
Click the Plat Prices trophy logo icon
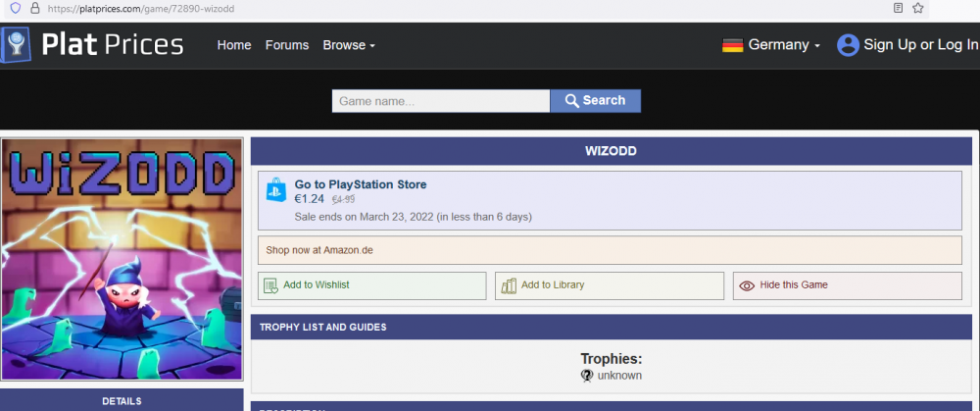(17, 46)
